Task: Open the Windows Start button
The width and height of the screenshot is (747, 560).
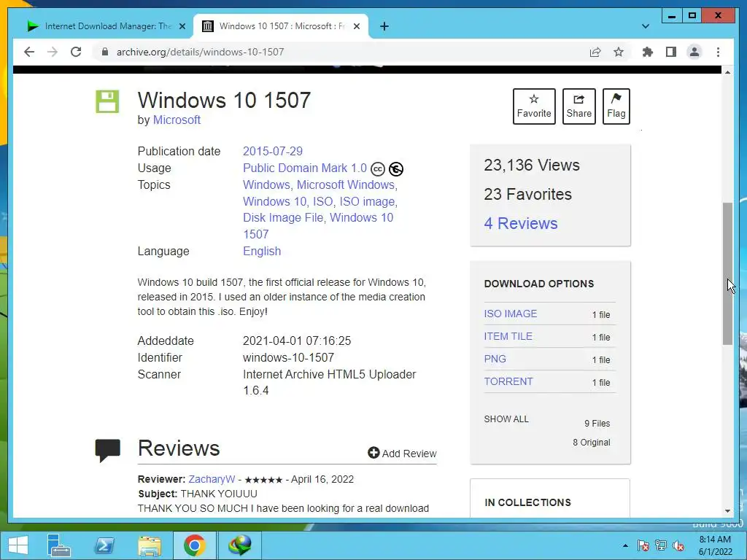Action: 18,545
